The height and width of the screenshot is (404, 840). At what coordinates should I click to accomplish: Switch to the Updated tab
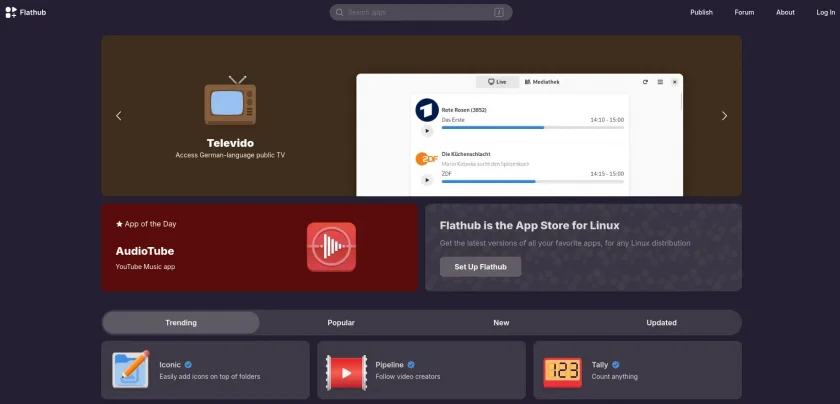coord(662,323)
